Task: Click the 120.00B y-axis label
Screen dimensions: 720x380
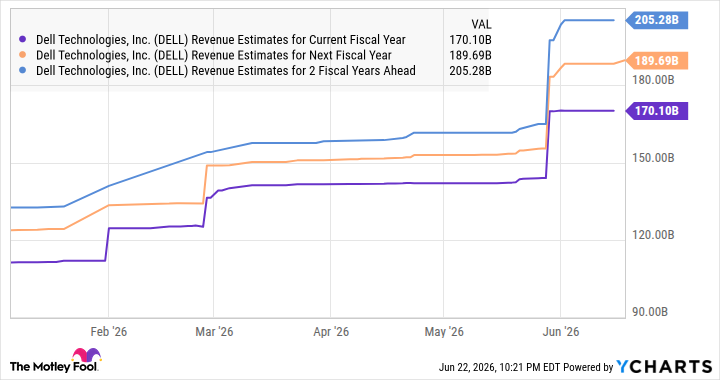Action: pos(653,235)
